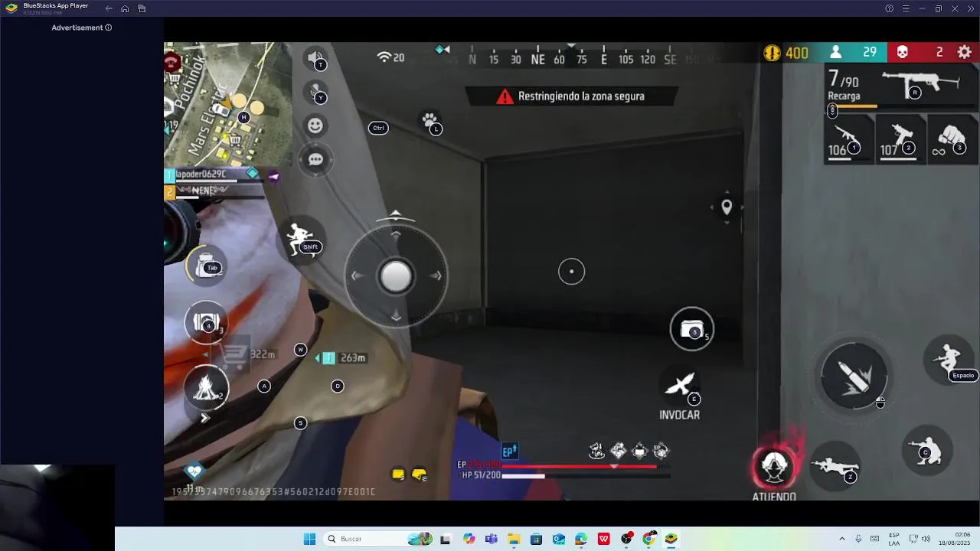Toggle the microphone mute button

coord(315,92)
